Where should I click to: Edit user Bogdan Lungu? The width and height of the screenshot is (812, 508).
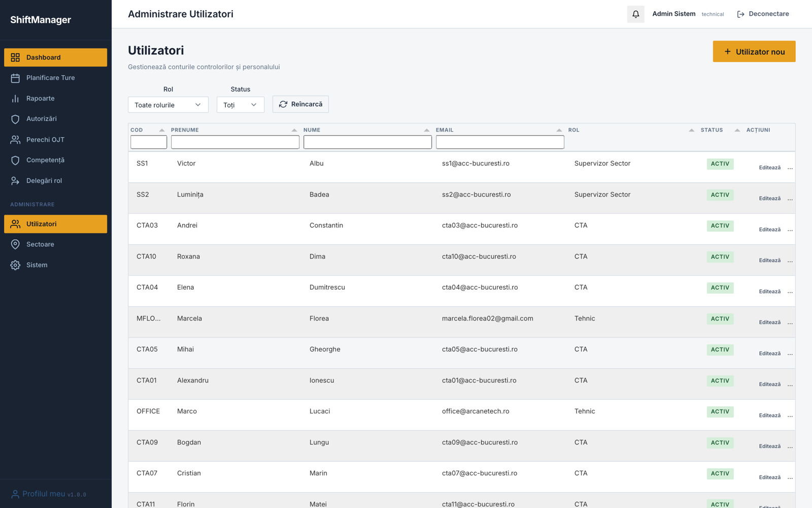[x=770, y=447]
